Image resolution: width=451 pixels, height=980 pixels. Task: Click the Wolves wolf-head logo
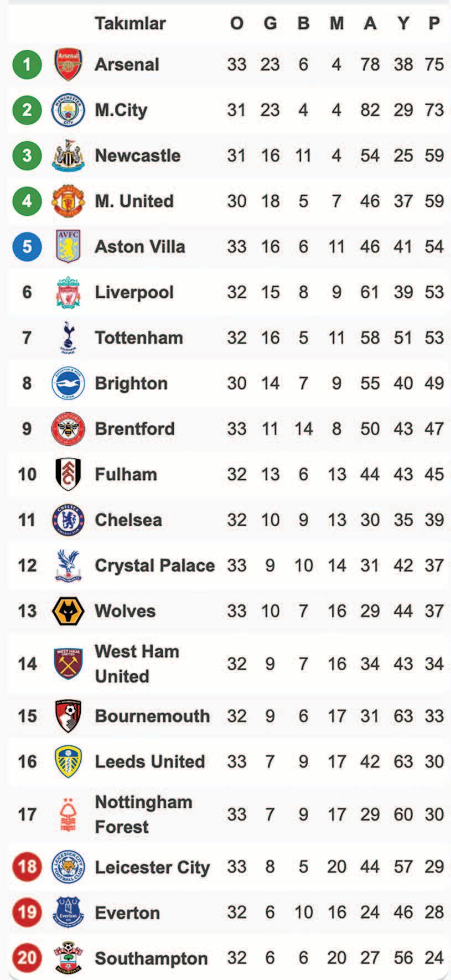(68, 611)
